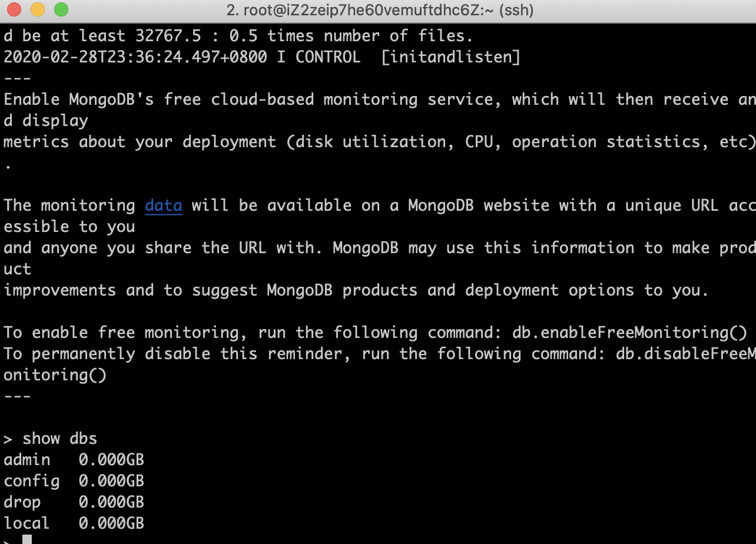The width and height of the screenshot is (756, 544).
Task: Click the size value beside local
Action: pos(111,523)
